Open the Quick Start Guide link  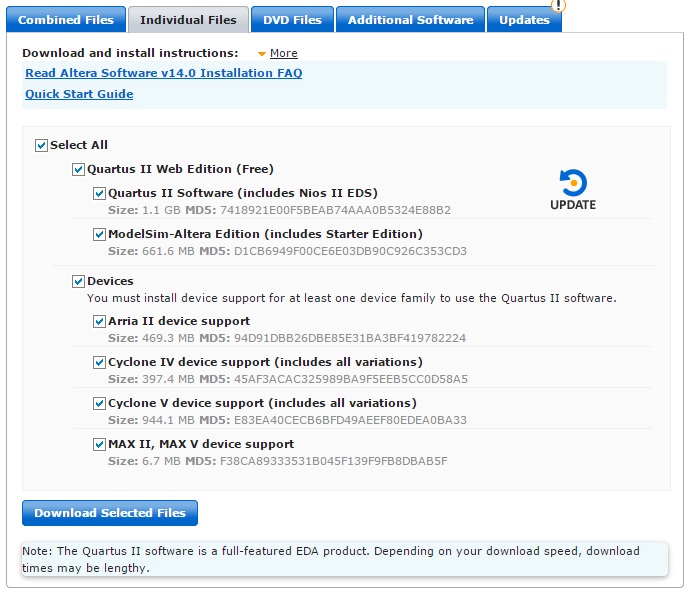[x=79, y=94]
